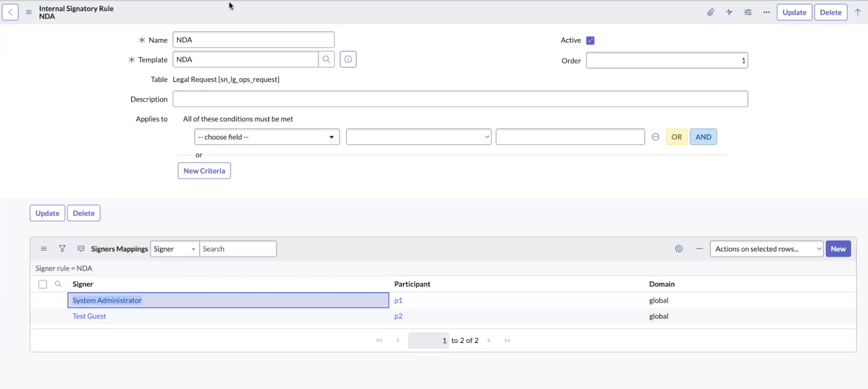This screenshot has width=868, height=389.
Task: Open Signers Mappings list menu icon
Action: click(44, 249)
